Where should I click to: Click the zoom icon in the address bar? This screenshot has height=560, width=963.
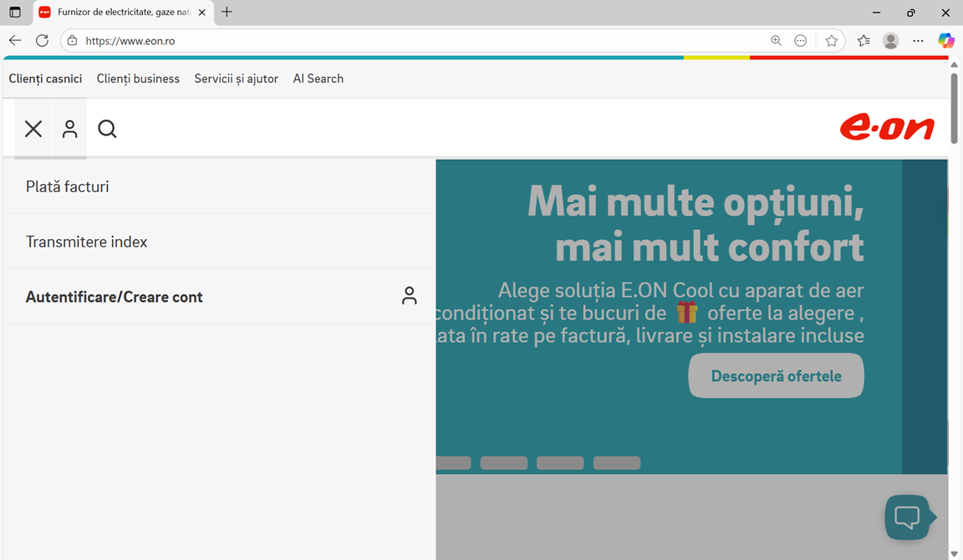[x=776, y=40]
